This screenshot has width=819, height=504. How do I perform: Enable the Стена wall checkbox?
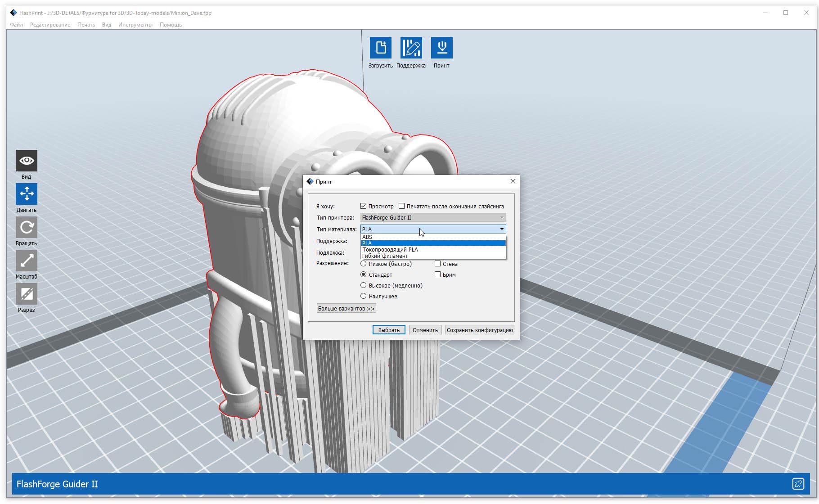[x=437, y=264]
